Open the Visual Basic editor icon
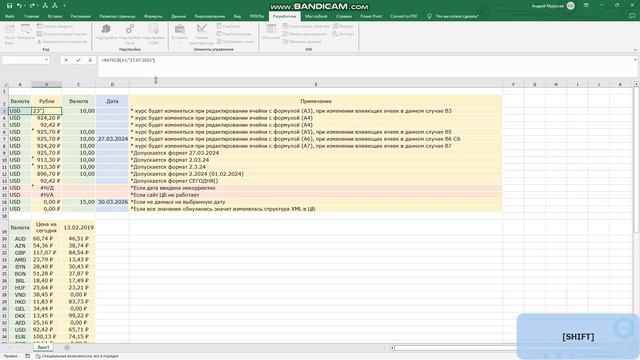Screen dimensions: 640x360 click(9, 33)
